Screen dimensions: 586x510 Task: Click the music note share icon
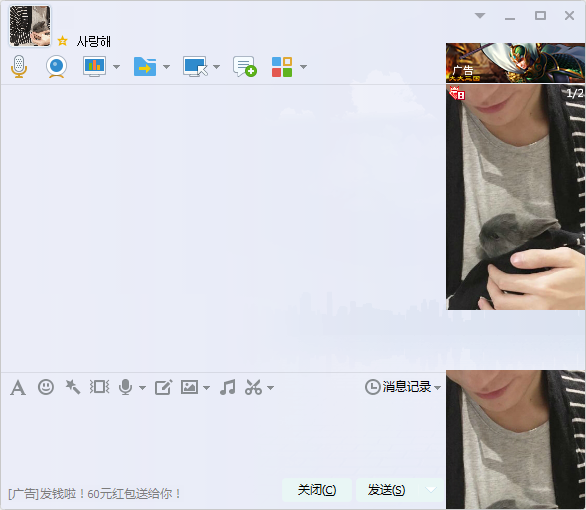click(228, 387)
